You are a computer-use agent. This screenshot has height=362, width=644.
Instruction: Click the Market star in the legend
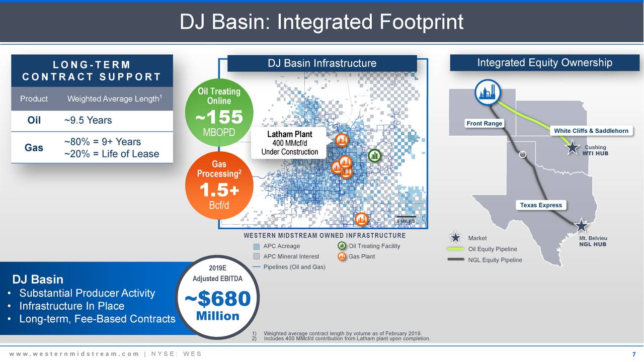point(455,238)
